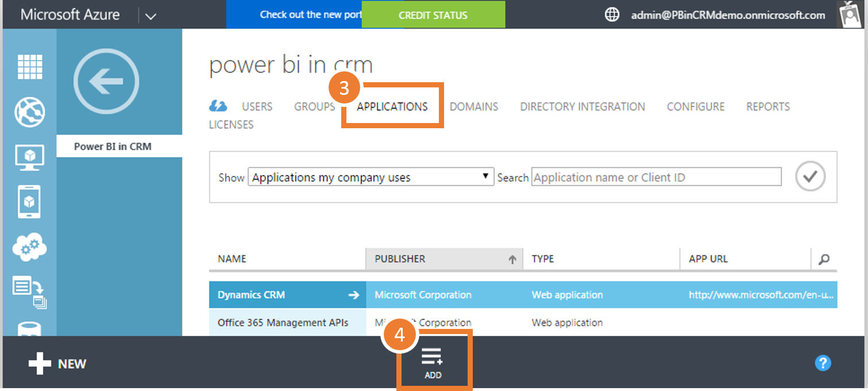This screenshot has width=868, height=391.
Task: Switch to the CONFIGURE tab
Action: (x=696, y=106)
